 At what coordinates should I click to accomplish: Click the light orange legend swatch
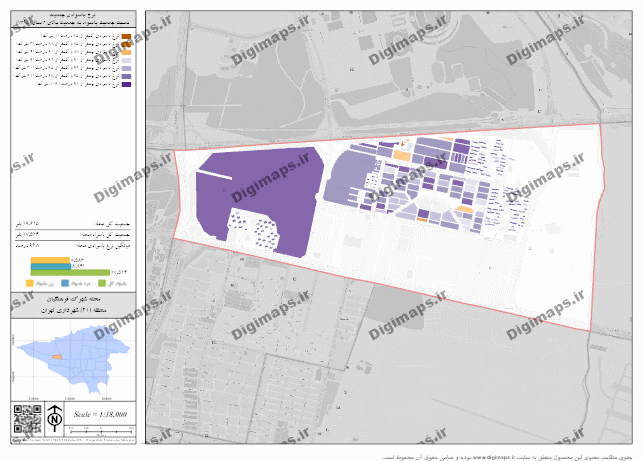pos(127,53)
